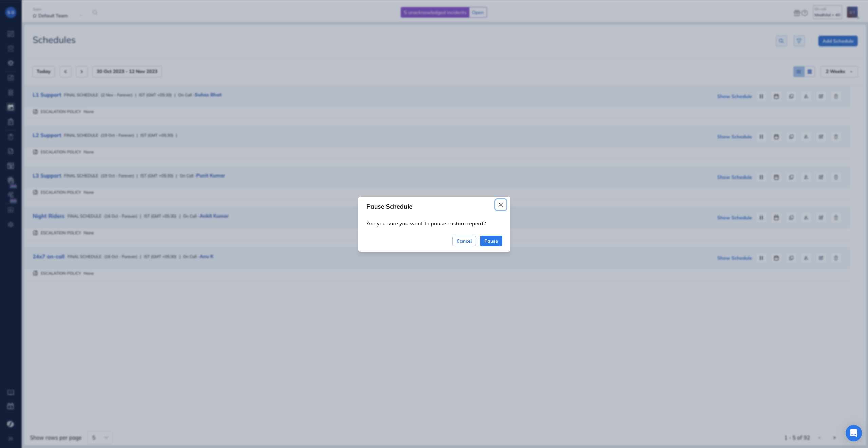Open the rows per page dropdown showing 5

[x=100, y=437]
